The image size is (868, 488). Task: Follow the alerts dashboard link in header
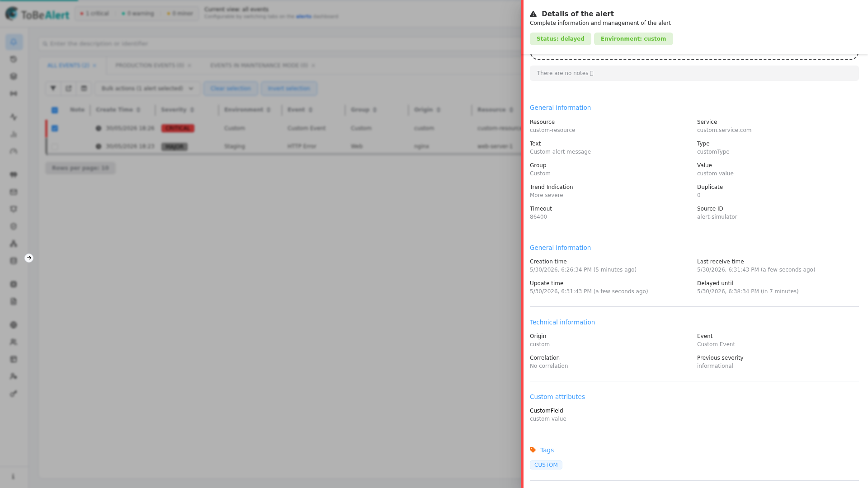304,17
